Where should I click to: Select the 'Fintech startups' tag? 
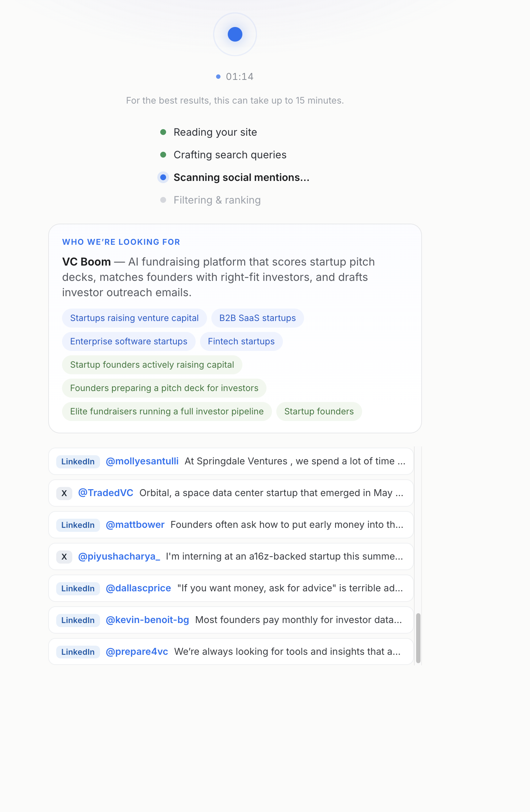[241, 341]
